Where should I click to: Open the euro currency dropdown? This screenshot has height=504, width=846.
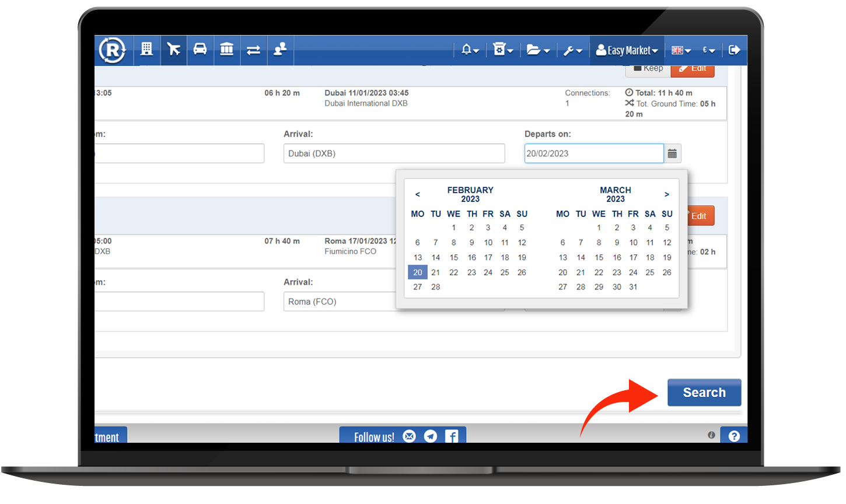tap(708, 50)
